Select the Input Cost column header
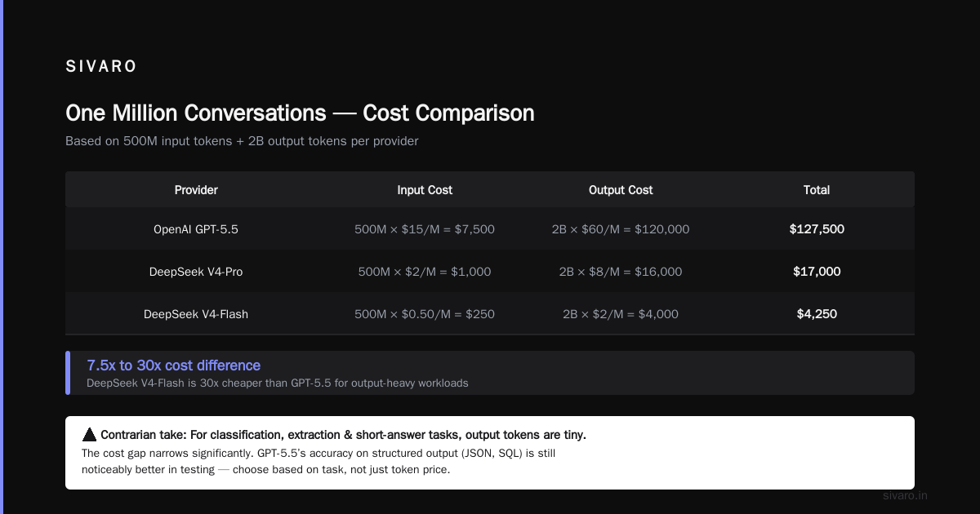 point(425,190)
